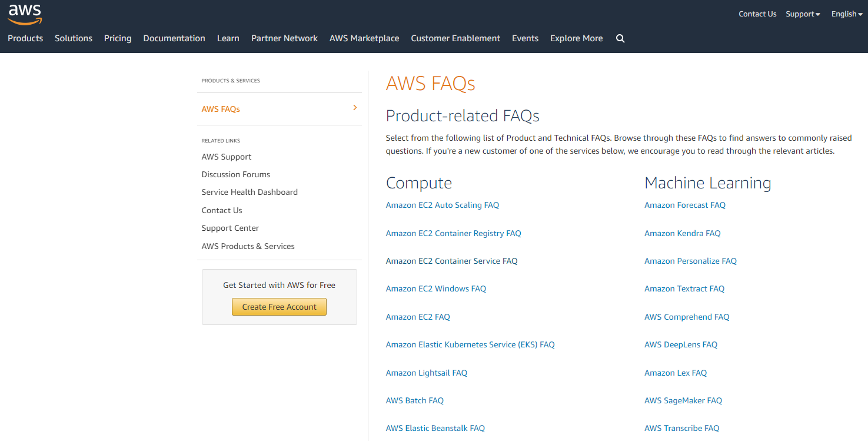Open the Amazon EC2 FAQ link
The image size is (868, 441).
(x=418, y=317)
